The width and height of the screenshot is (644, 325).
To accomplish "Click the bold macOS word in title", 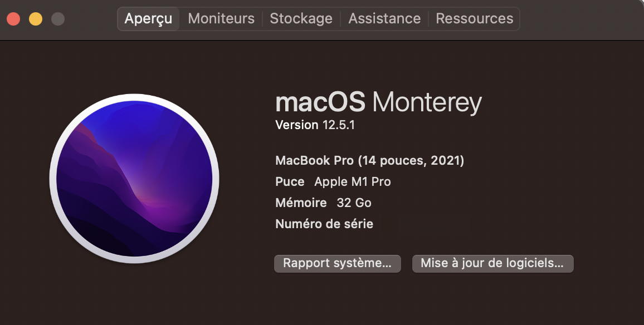I will (320, 103).
